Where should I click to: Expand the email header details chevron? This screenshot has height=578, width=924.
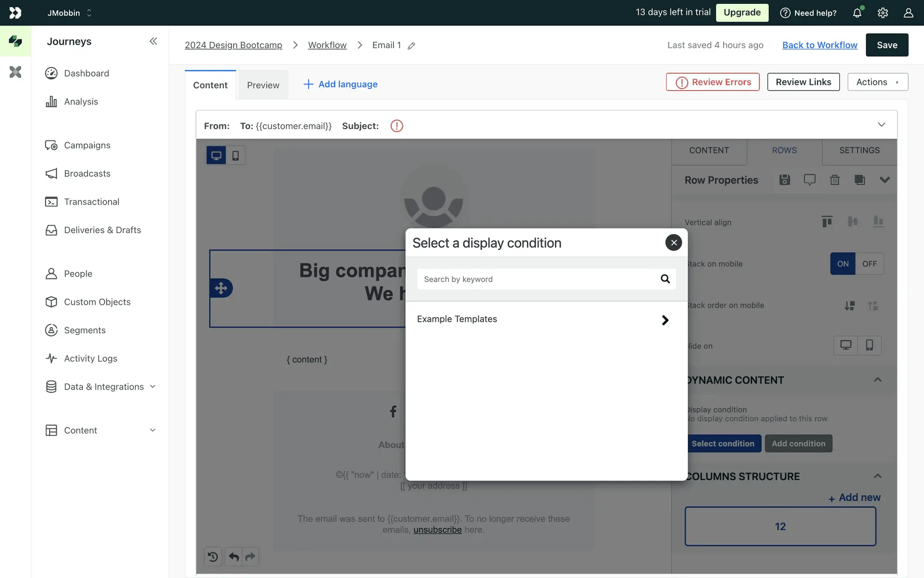click(x=881, y=125)
